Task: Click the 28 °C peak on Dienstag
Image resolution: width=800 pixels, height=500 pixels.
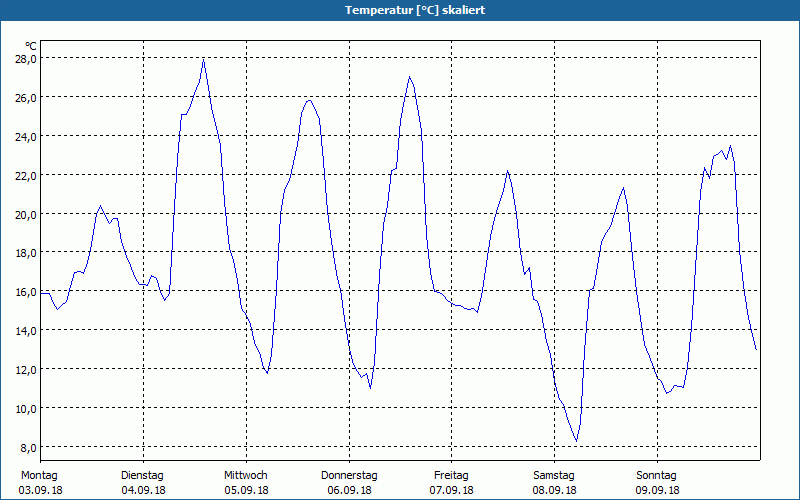Action: (x=204, y=60)
